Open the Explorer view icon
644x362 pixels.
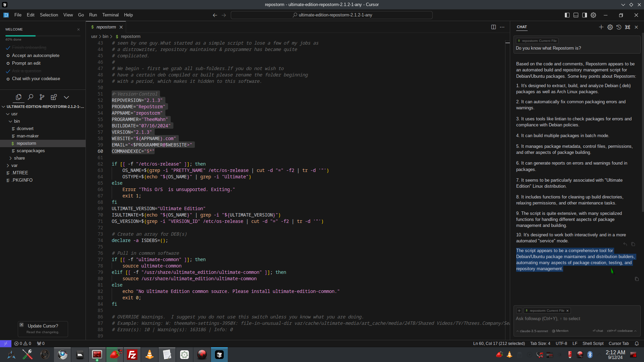(18, 97)
